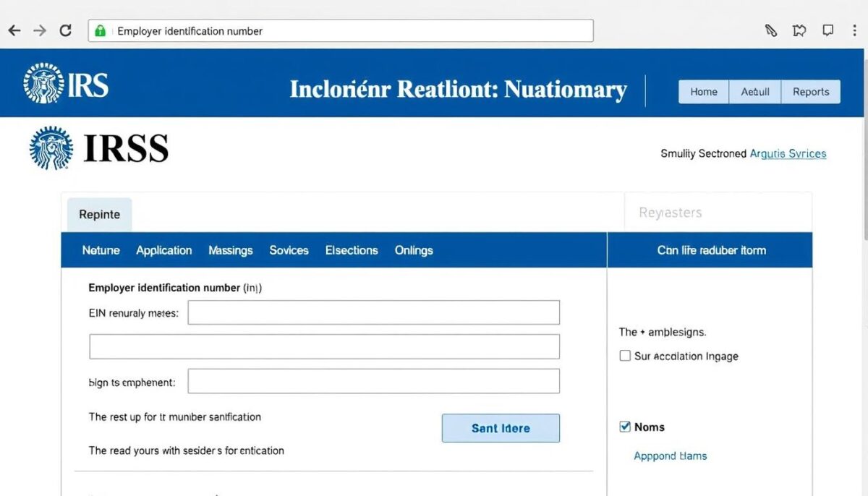This screenshot has height=496, width=868.
Task: Click the large IRSS logo emblem
Action: 51,148
